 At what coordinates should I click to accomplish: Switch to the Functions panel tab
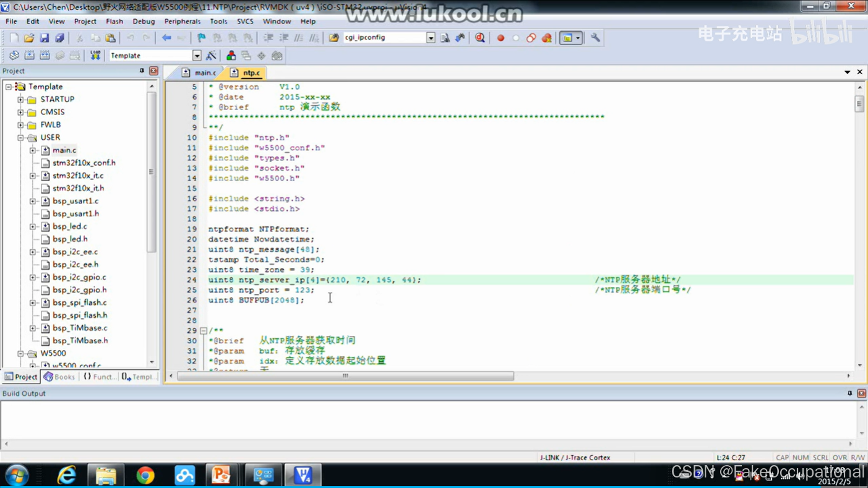(x=99, y=377)
